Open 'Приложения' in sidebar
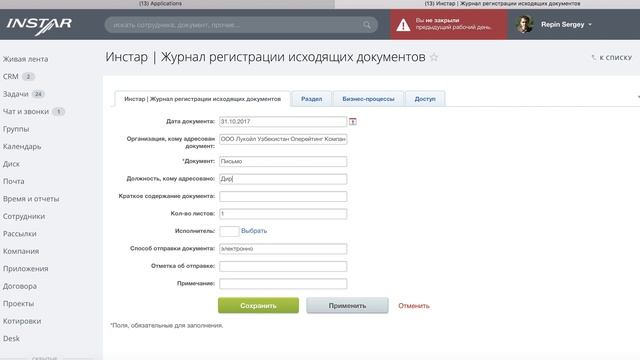This screenshot has width=640, height=360. (x=25, y=269)
